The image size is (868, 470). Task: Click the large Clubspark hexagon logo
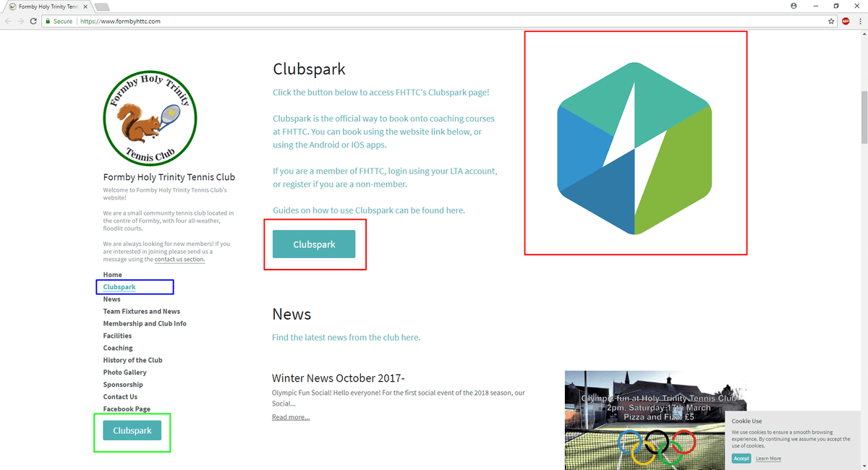(634, 148)
